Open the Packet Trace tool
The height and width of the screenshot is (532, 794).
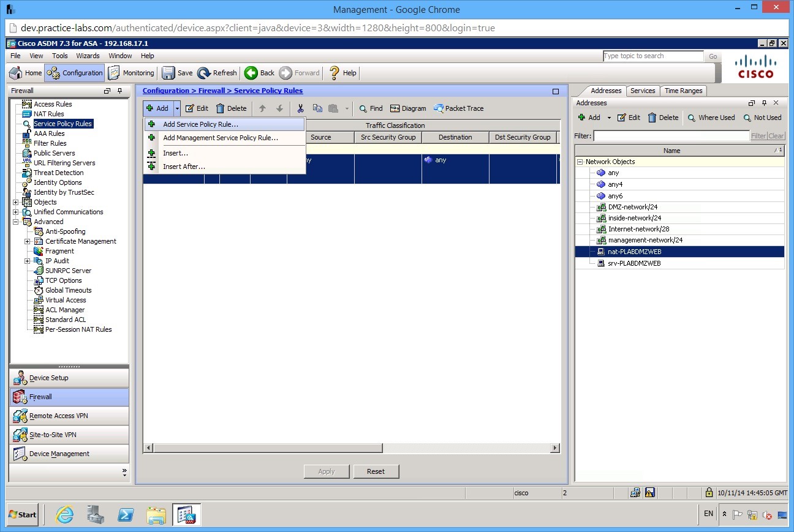tap(458, 108)
